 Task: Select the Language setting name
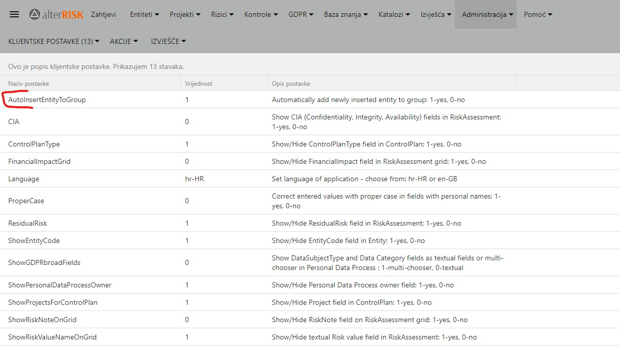point(24,179)
